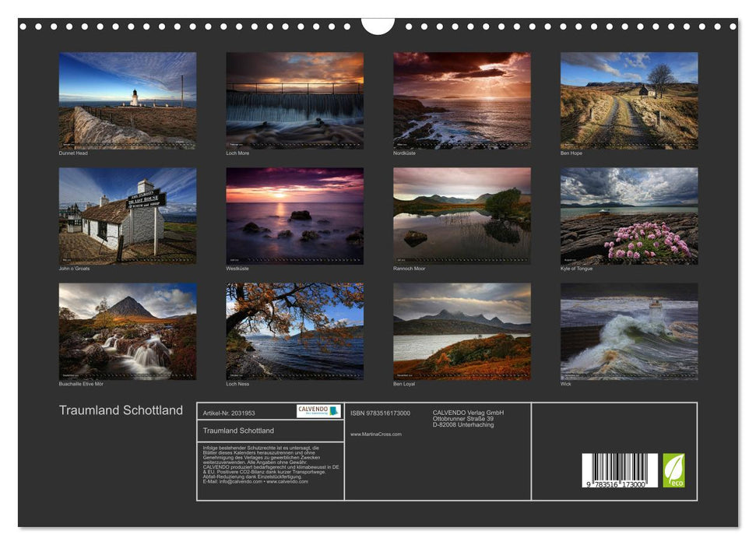Select the Buachaille Etive Mòr waterfall photo
This screenshot has height=545, width=756.
(128, 331)
